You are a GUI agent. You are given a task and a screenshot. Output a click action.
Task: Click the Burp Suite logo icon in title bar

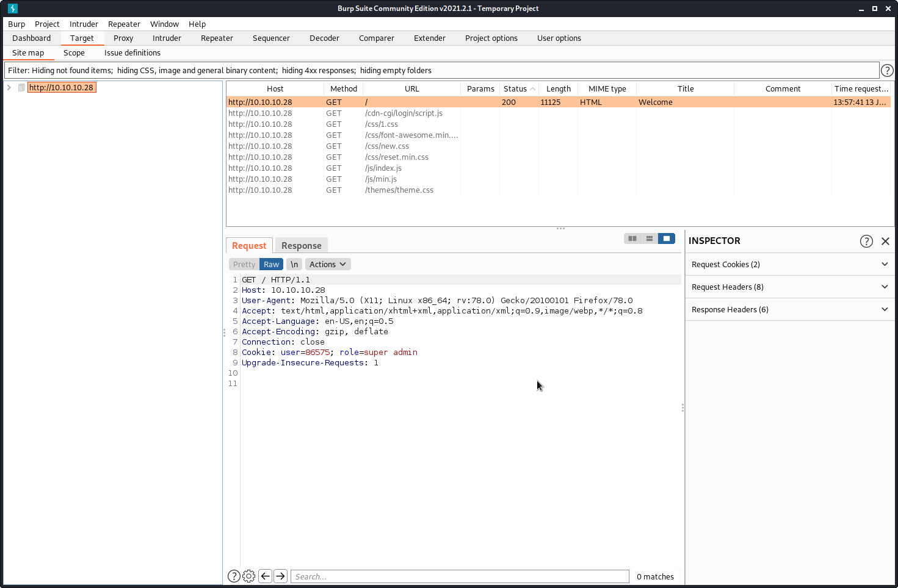click(13, 9)
